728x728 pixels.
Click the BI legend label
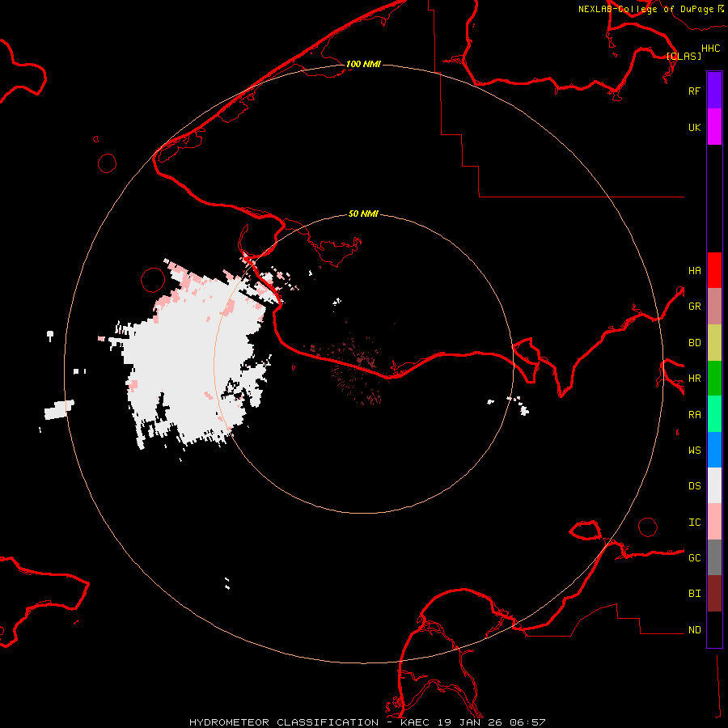point(694,594)
